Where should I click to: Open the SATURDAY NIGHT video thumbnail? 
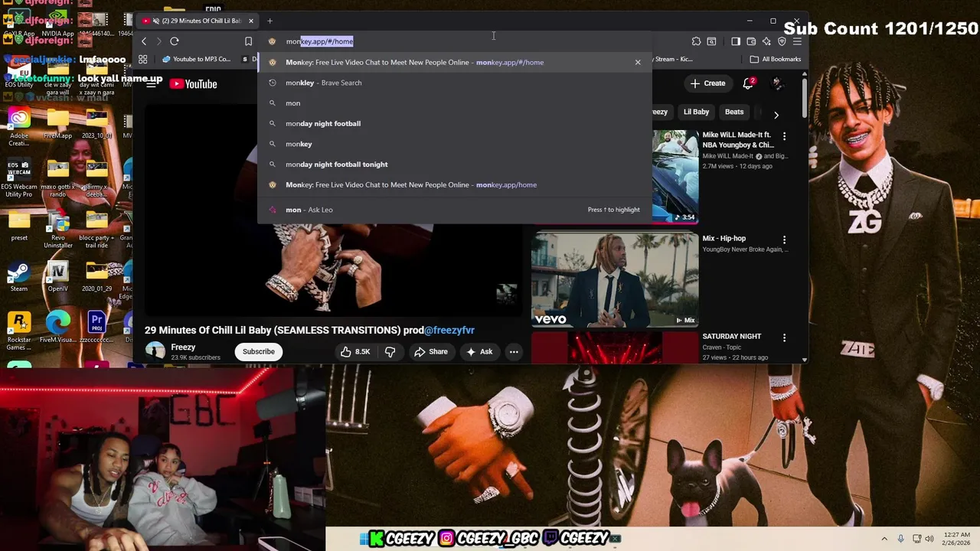(615, 348)
